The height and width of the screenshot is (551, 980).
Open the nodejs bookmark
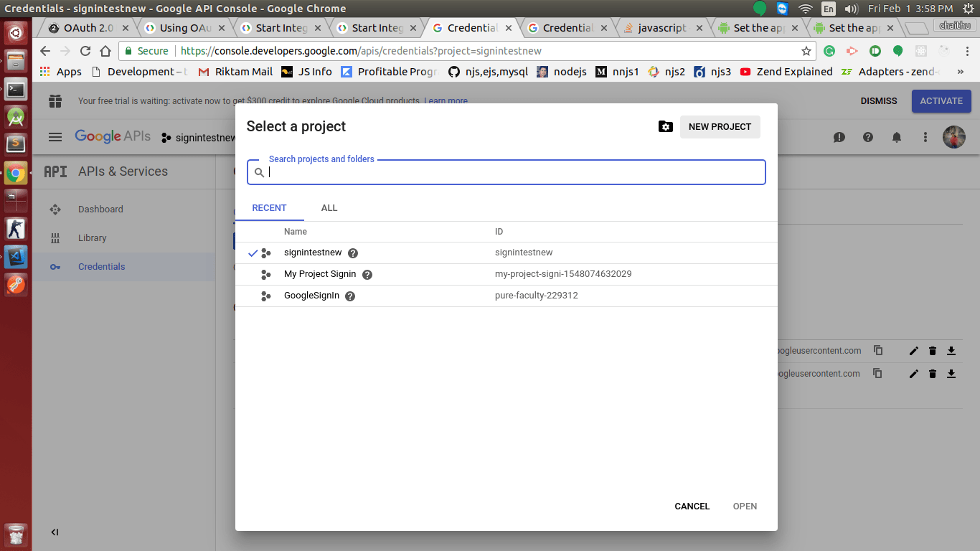(562, 72)
